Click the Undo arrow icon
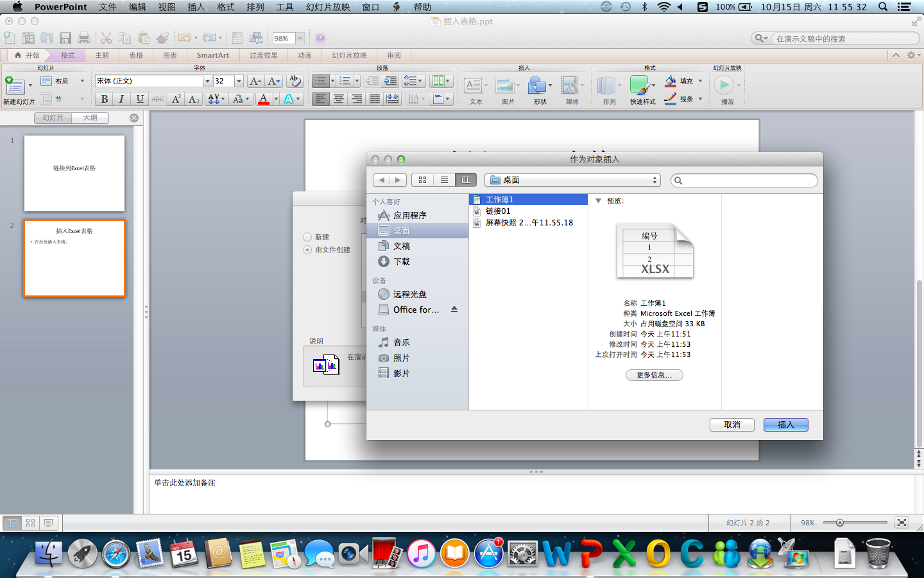 (184, 38)
